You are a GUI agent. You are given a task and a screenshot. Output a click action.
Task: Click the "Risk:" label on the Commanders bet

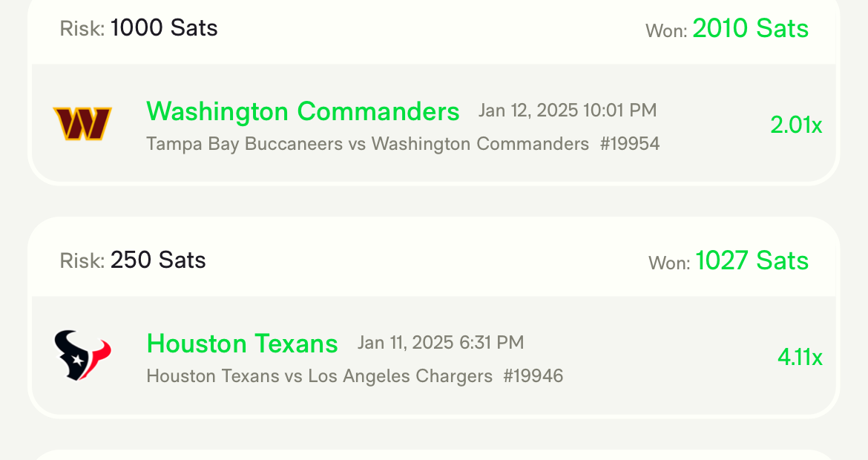[82, 30]
